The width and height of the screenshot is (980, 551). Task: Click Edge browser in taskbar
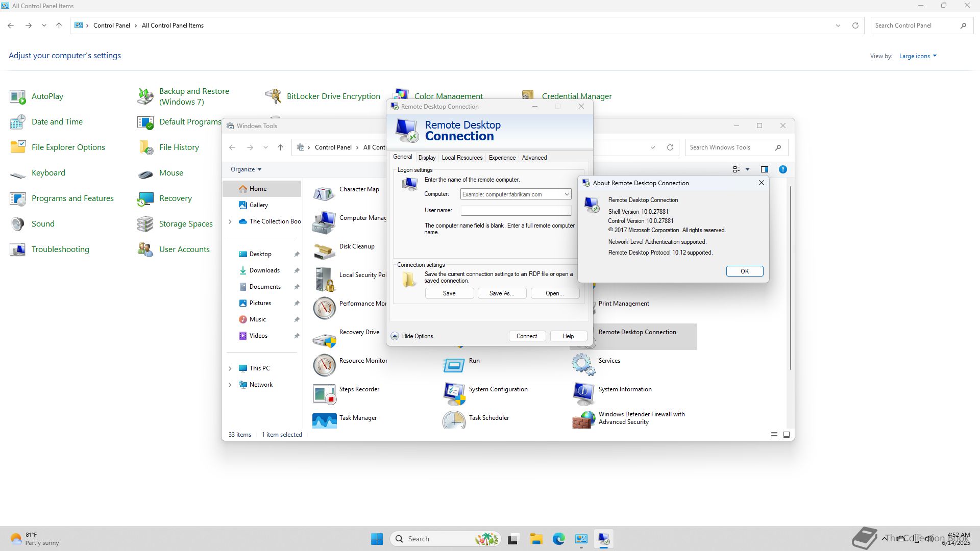point(558,539)
